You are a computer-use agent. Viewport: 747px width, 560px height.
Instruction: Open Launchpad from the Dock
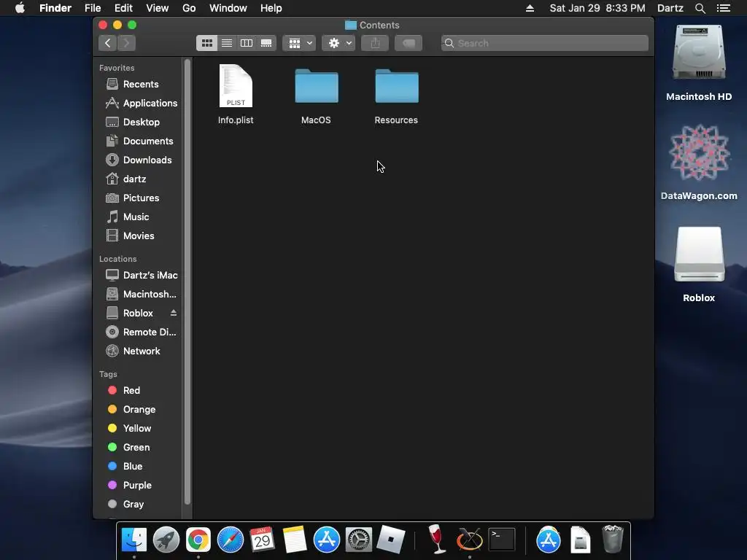click(x=166, y=540)
